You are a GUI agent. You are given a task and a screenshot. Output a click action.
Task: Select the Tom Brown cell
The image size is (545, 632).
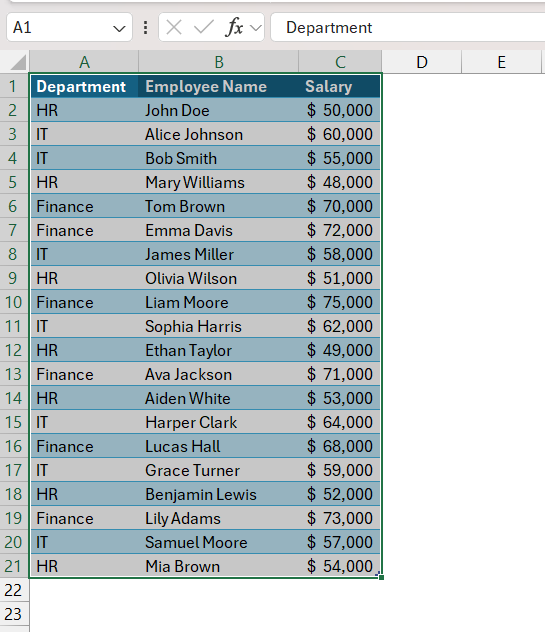[218, 206]
